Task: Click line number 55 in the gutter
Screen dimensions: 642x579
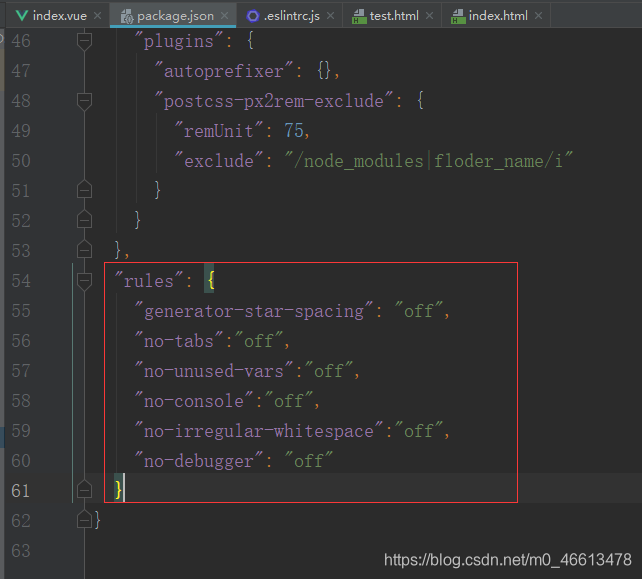Action: [x=21, y=311]
